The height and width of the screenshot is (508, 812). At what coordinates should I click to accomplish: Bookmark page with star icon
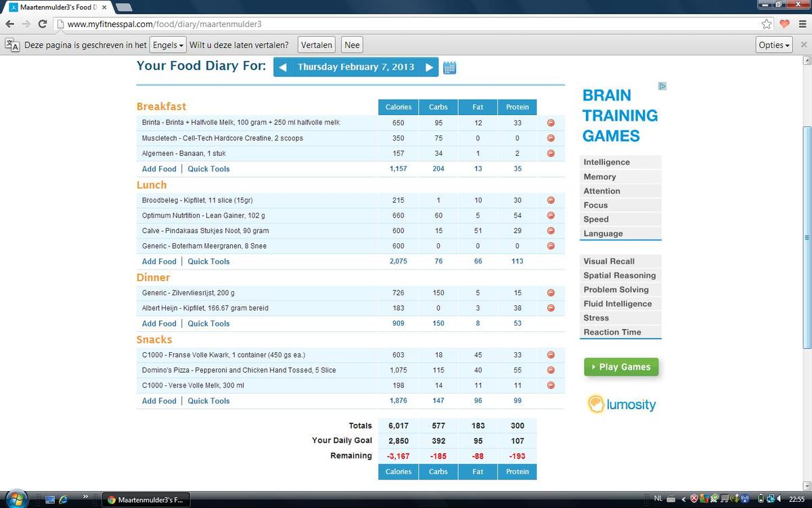click(766, 24)
